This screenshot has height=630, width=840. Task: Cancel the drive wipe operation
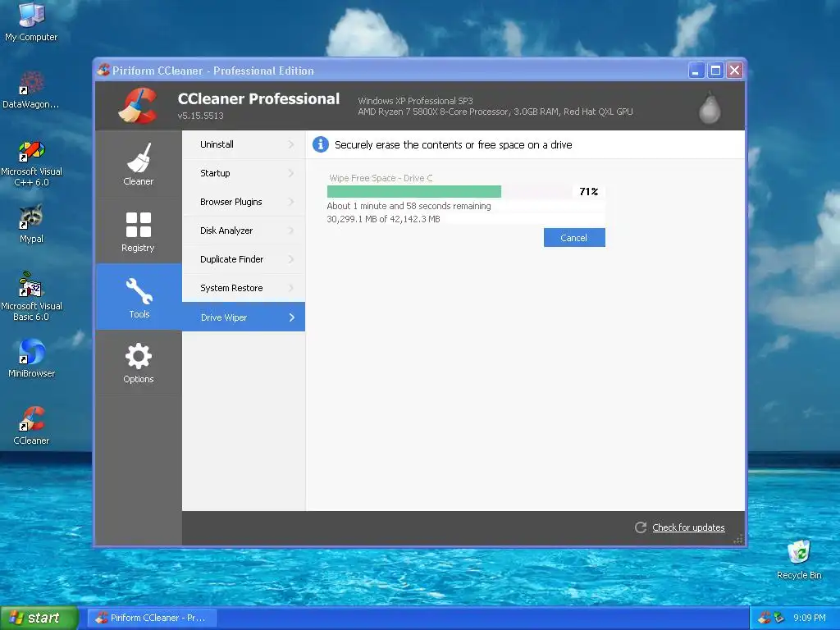(x=574, y=237)
